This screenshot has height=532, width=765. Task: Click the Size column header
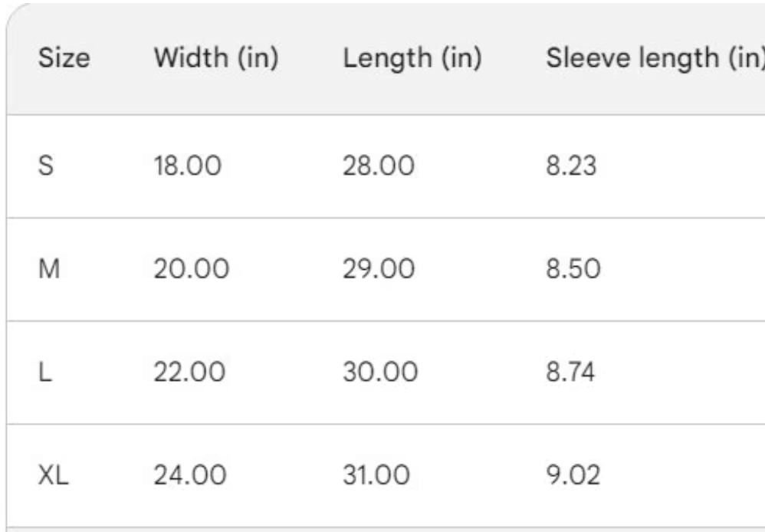point(64,61)
